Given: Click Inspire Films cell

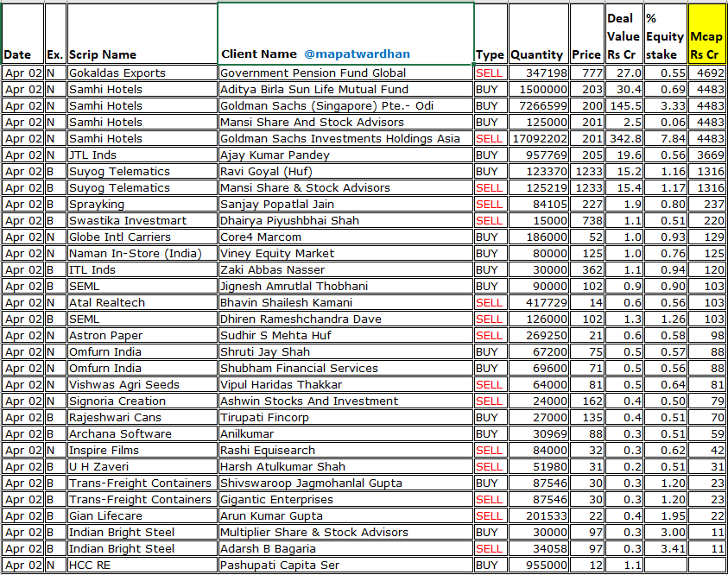Looking at the screenshot, I should pos(142,450).
